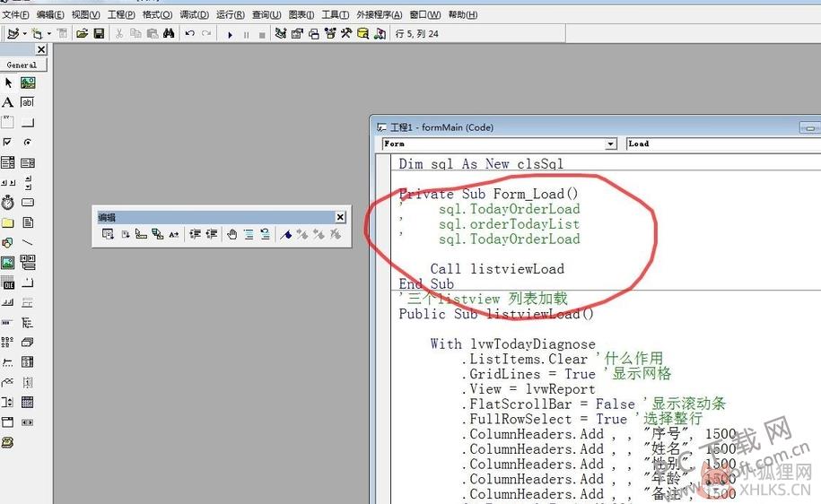The width and height of the screenshot is (821, 504).
Task: Open the 文件(F) menu
Action: [16, 14]
